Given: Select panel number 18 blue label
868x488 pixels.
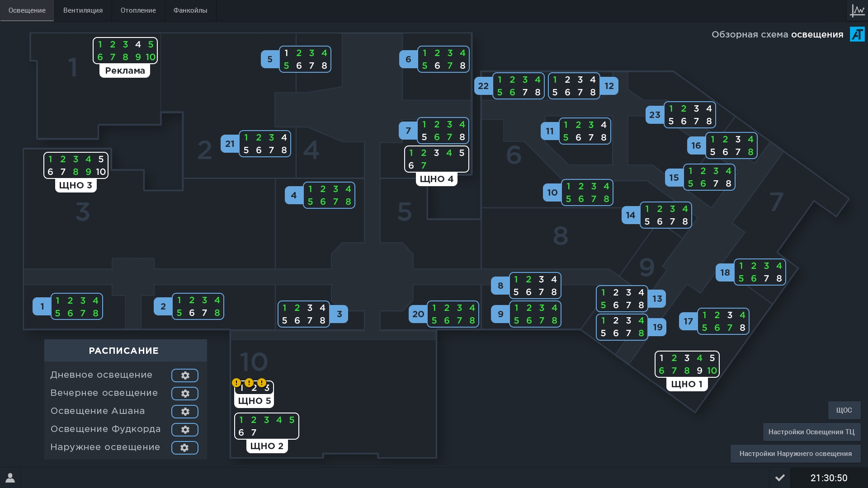Looking at the screenshot, I should click(725, 272).
